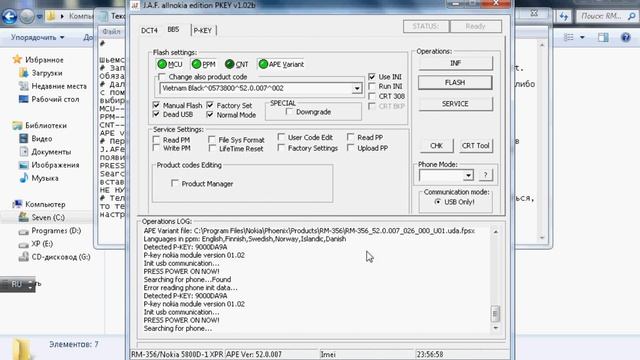Click the Explorer forward arrow button
Image resolution: width=640 pixels, height=360 pixels.
[27, 16]
